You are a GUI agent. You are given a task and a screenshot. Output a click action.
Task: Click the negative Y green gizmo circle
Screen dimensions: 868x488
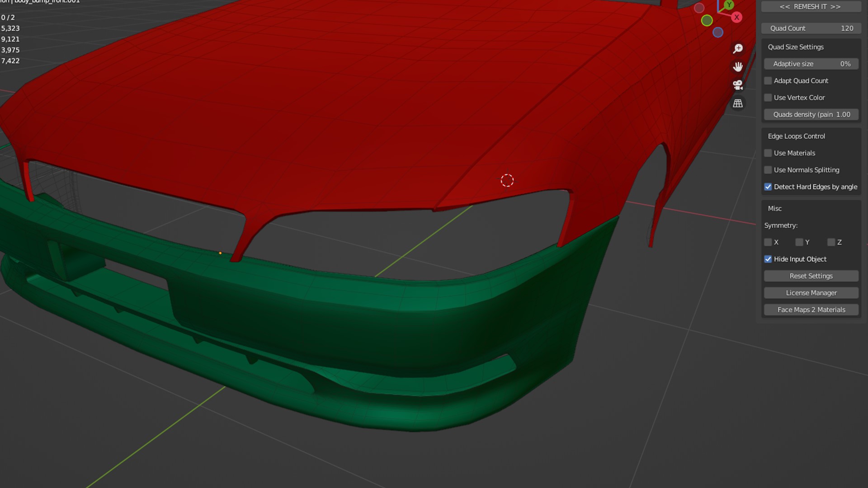point(707,20)
